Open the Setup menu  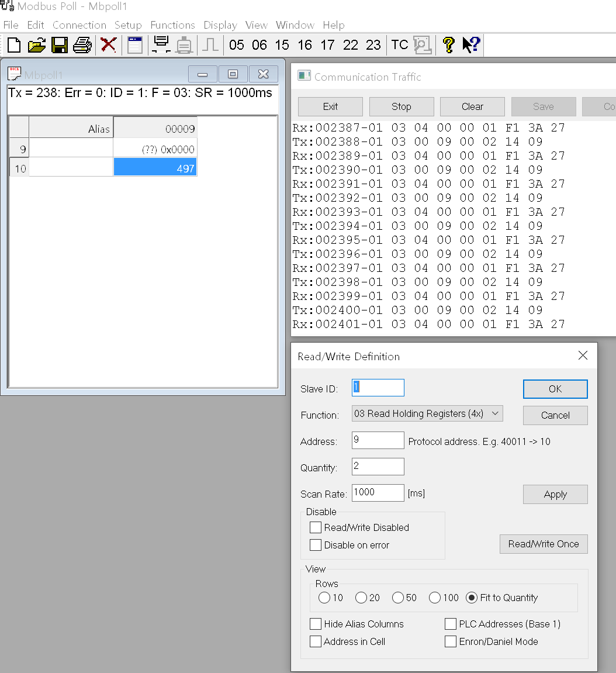(128, 25)
